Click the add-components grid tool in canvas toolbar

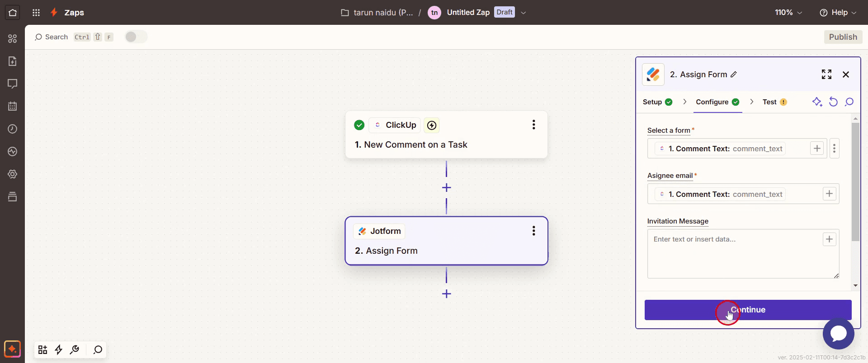click(x=43, y=350)
